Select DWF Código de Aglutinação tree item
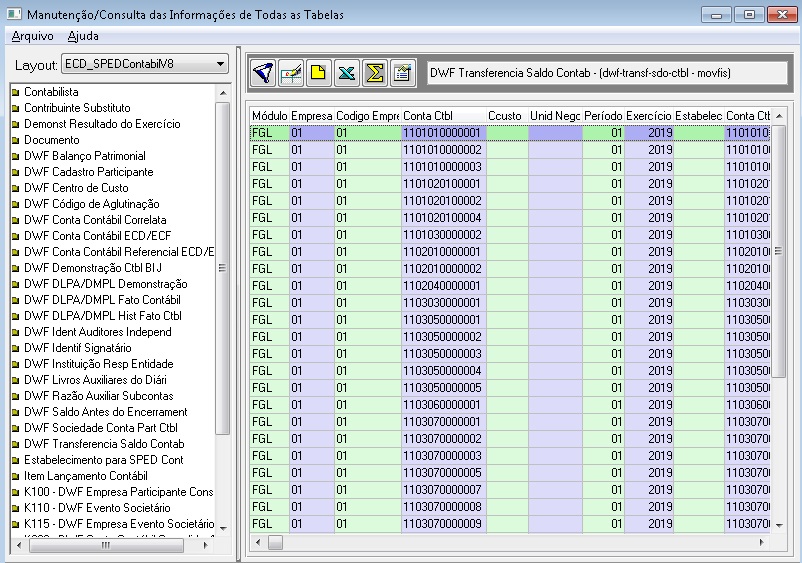Image resolution: width=802 pixels, height=563 pixels. coord(92,204)
